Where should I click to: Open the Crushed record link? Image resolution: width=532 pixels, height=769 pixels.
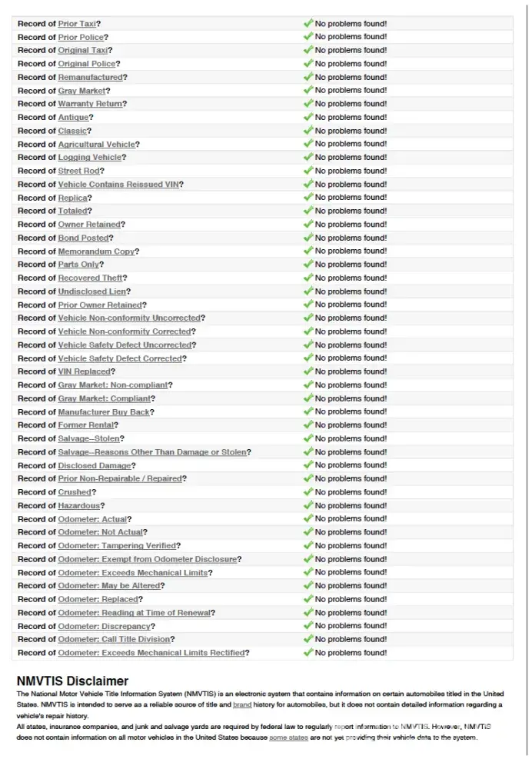tap(75, 492)
